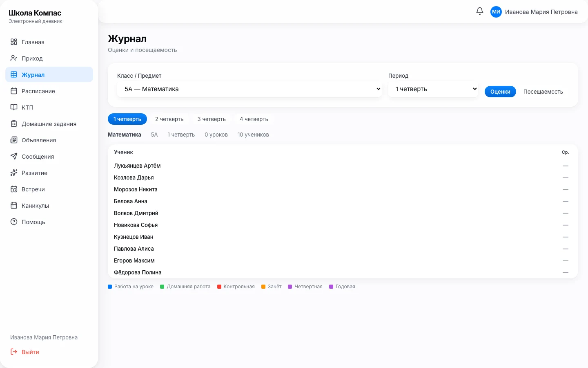Click teacher name Иванова Мария Петровна in sidebar
The width and height of the screenshot is (588, 368).
click(44, 337)
